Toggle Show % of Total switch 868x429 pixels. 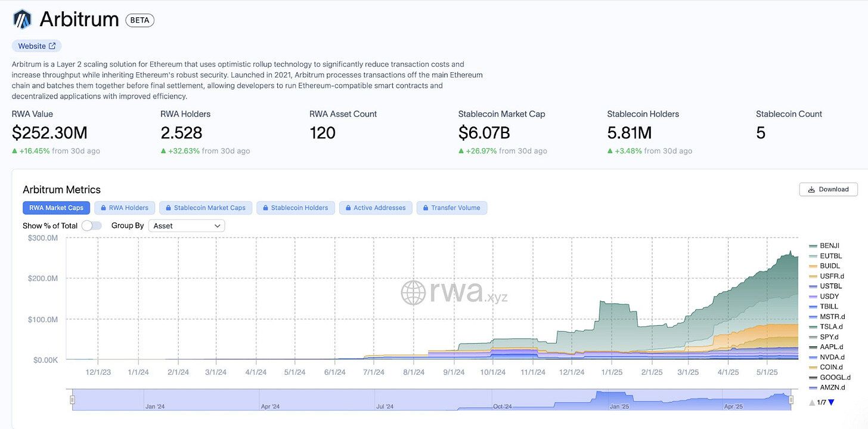[x=91, y=226]
